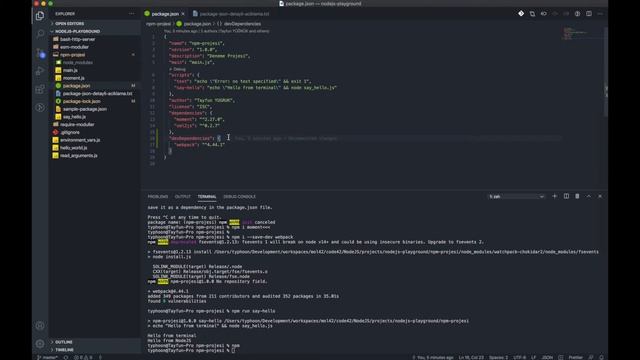Click the errors and warnings count in the status bar
This screenshot has width=640, height=360.
[x=83, y=357]
